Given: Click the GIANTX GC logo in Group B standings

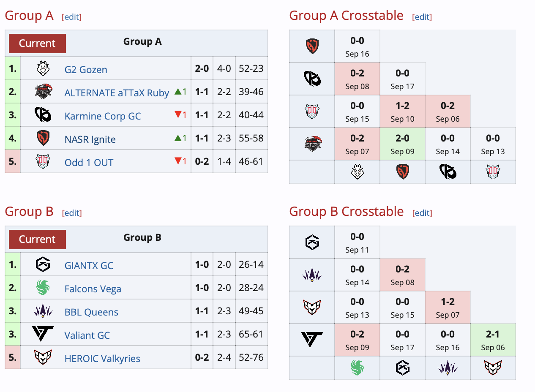Looking at the screenshot, I should pyautogui.click(x=43, y=265).
